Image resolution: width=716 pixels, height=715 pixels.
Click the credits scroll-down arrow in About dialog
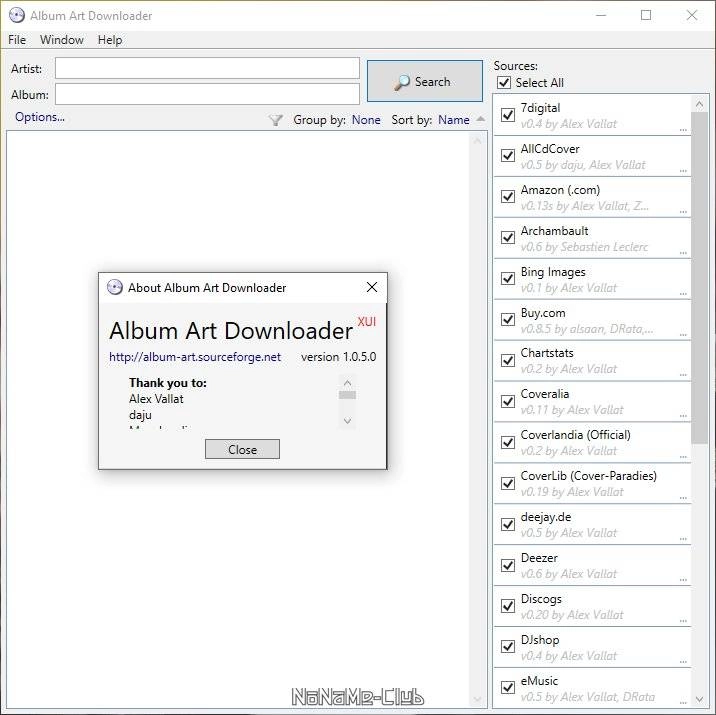347,421
